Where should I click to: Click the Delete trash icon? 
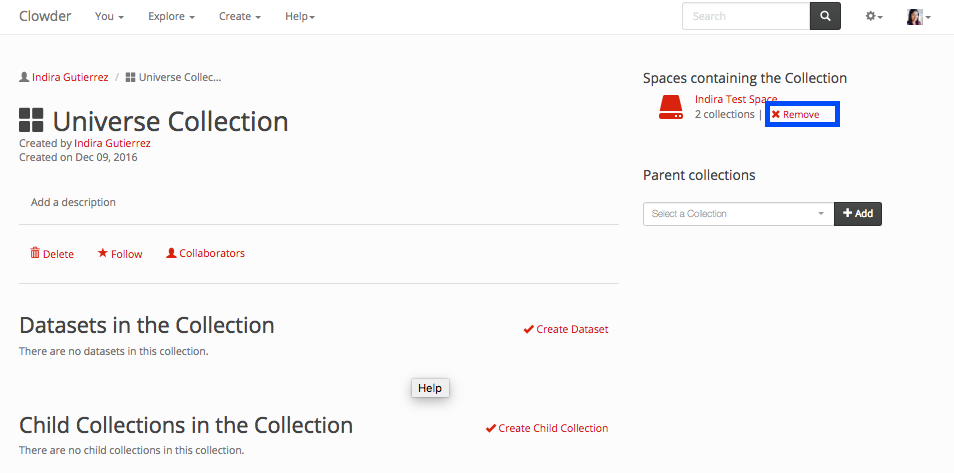click(35, 253)
